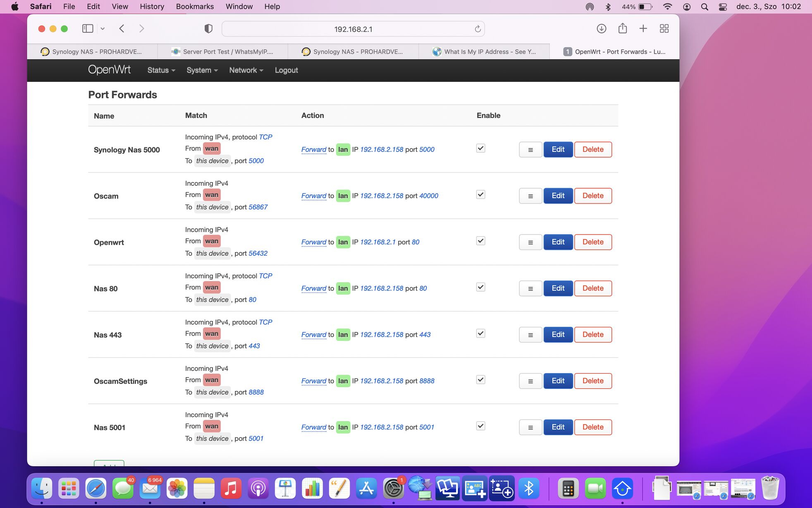Click the Safari sidebar toggle icon
Image resolution: width=812 pixels, height=508 pixels.
pos(88,29)
